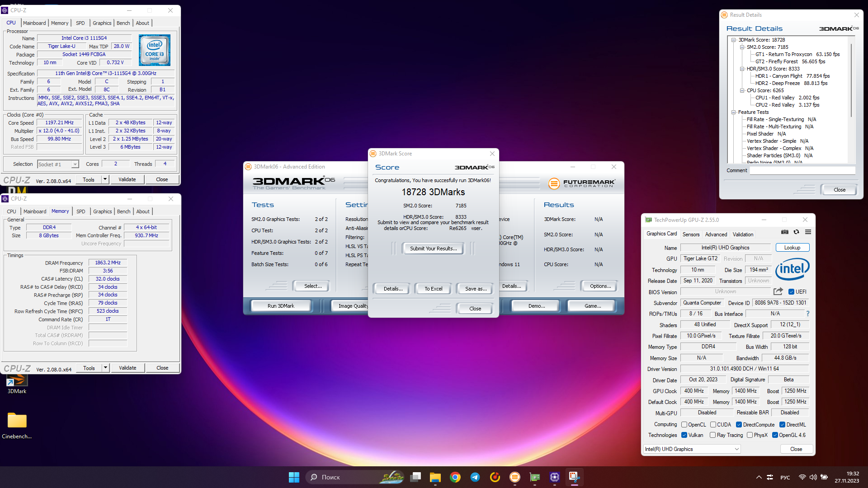Click the GPU-Z refresh icon
The width and height of the screenshot is (868, 488).
(x=797, y=232)
